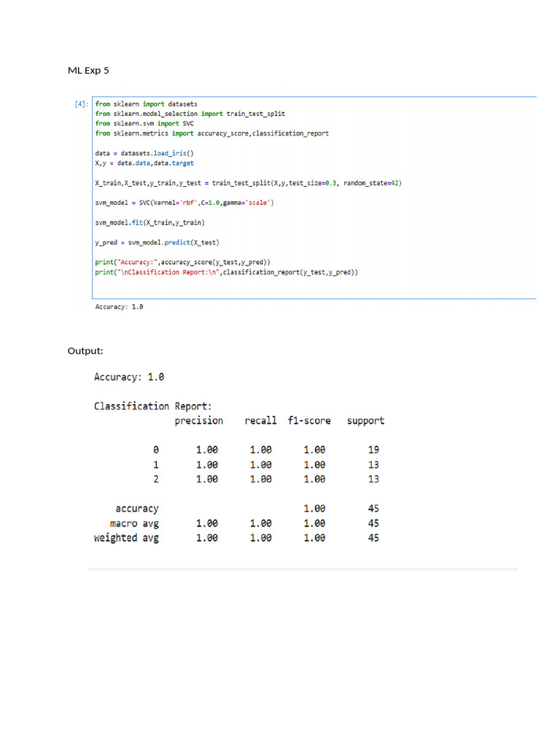Click the 'precision' column header
560x747 pixels.
[x=198, y=421]
